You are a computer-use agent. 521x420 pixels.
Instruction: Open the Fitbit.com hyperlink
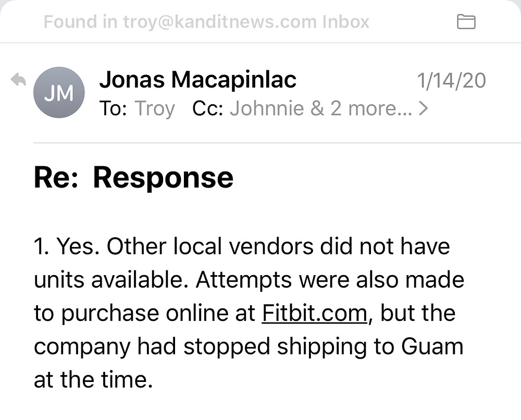[x=314, y=313]
